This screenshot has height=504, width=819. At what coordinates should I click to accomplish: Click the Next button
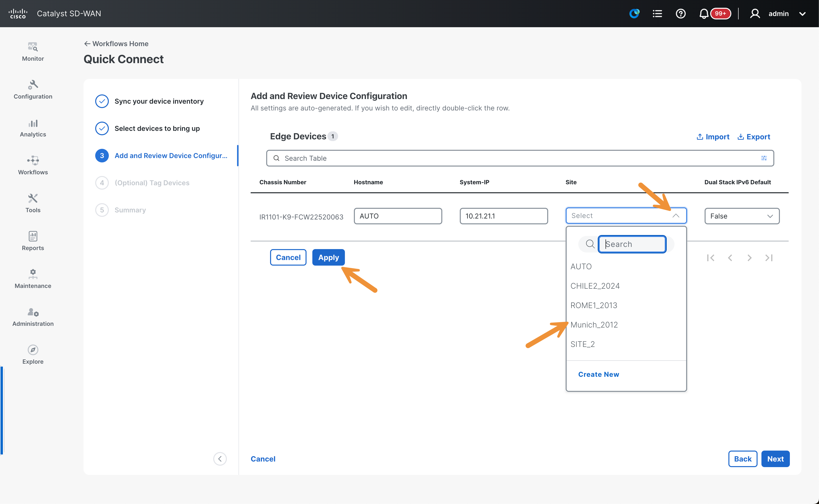point(775,459)
